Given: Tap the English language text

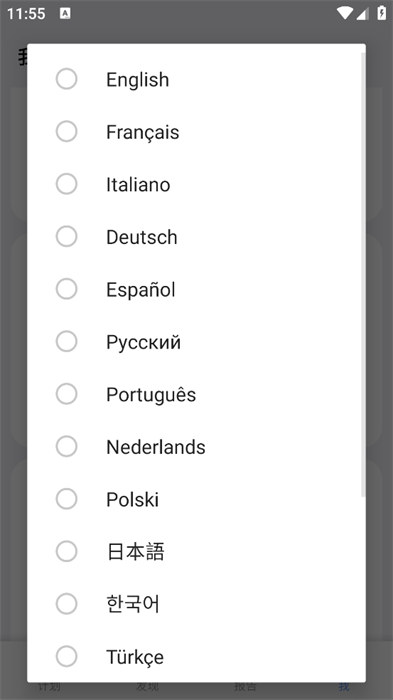Looking at the screenshot, I should (138, 80).
